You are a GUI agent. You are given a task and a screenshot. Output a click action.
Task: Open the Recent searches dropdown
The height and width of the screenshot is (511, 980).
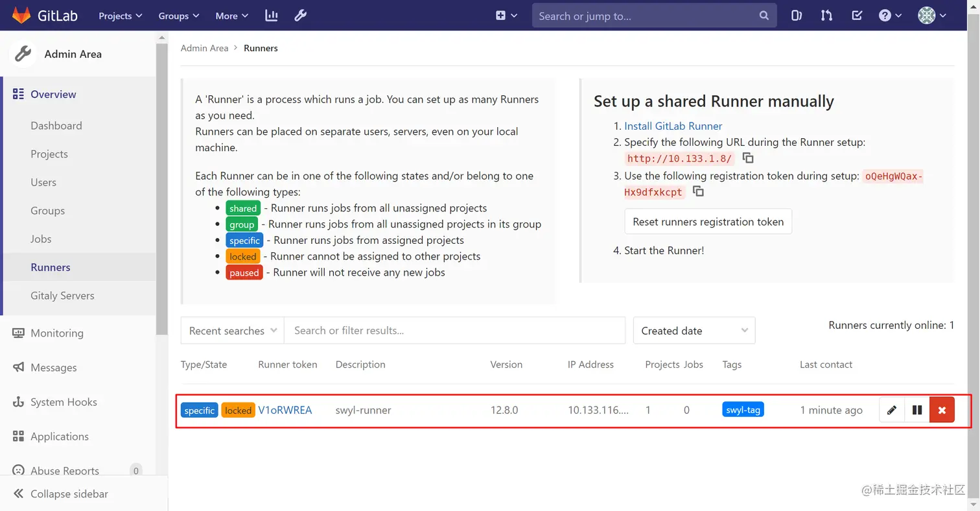(x=233, y=331)
